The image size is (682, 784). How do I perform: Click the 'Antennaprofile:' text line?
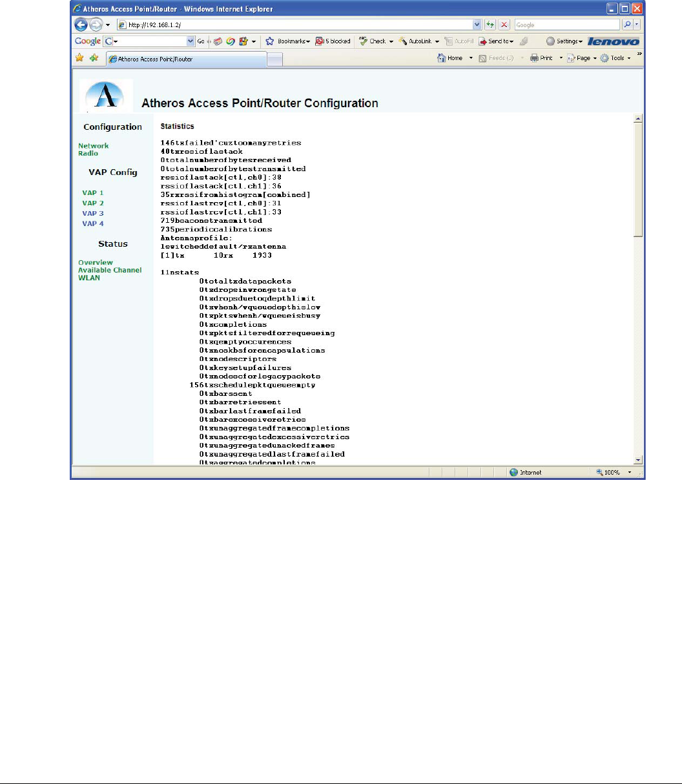click(196, 238)
